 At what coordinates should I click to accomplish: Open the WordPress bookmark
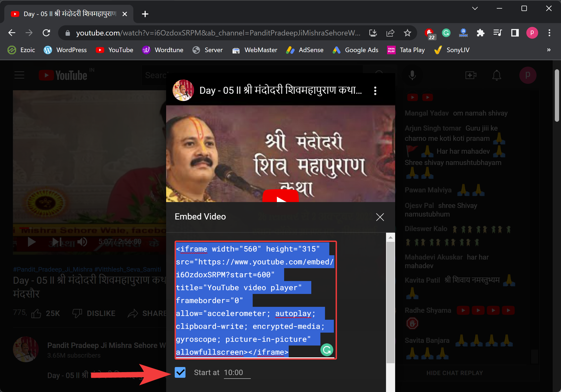tap(65, 50)
